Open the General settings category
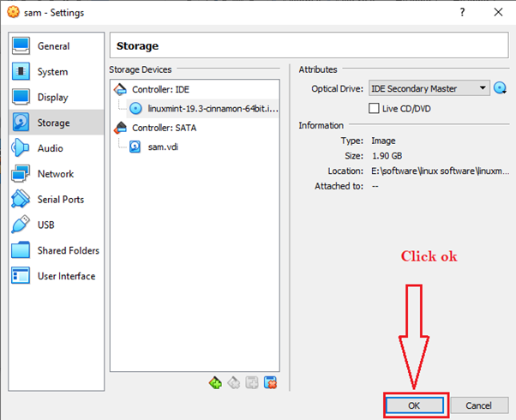 coord(53,46)
